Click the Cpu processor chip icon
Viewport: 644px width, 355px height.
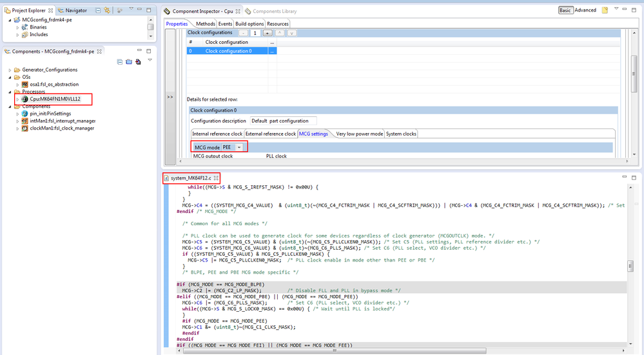[x=24, y=99]
